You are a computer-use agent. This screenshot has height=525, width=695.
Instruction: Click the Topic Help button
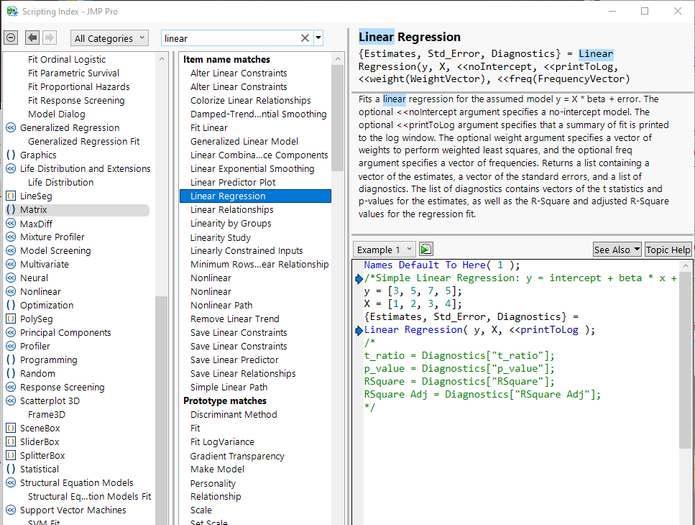point(667,249)
